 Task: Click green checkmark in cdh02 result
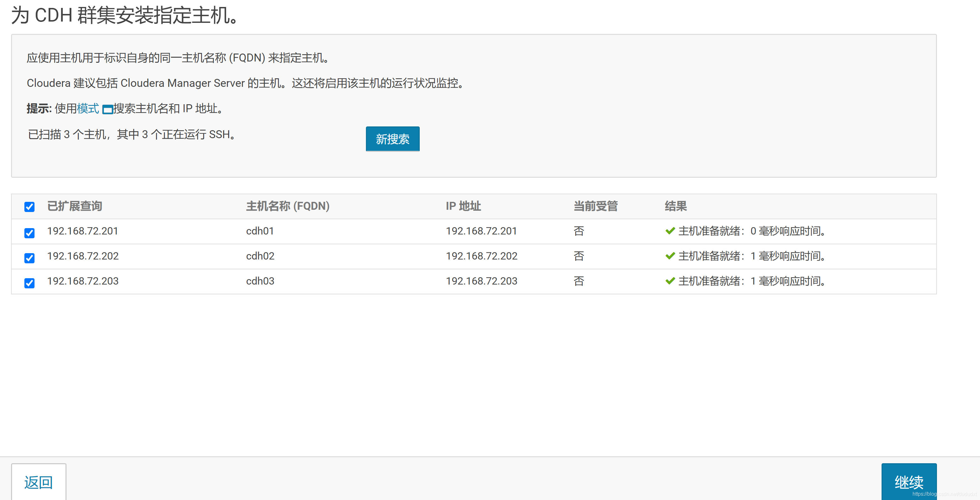pos(670,256)
